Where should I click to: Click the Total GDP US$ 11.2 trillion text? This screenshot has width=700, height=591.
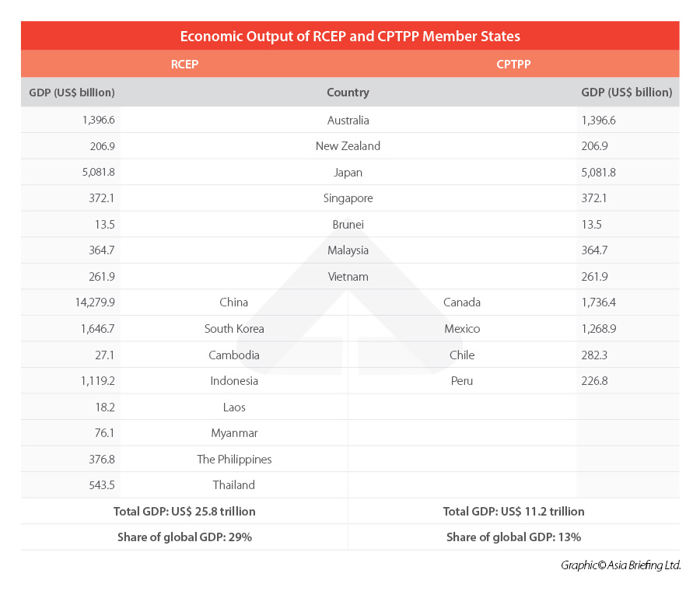[513, 512]
